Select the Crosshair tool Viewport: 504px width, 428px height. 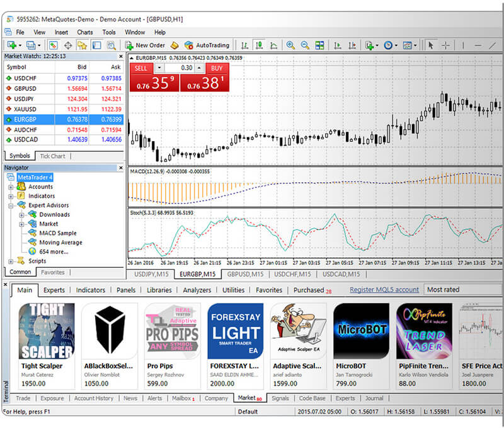tap(445, 45)
